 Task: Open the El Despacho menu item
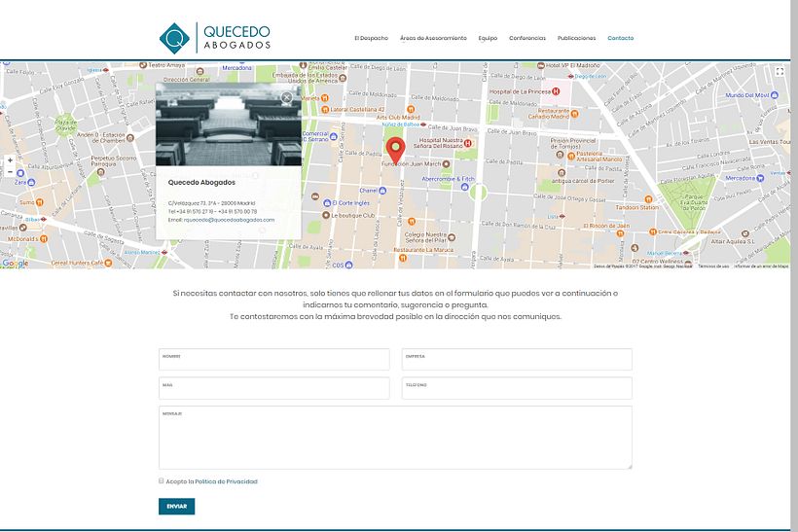tap(371, 38)
